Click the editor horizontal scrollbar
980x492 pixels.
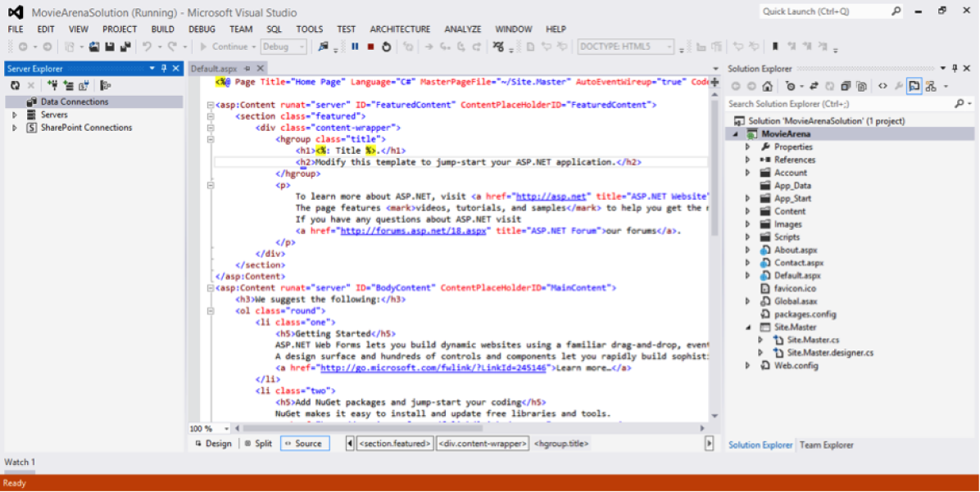(362, 429)
